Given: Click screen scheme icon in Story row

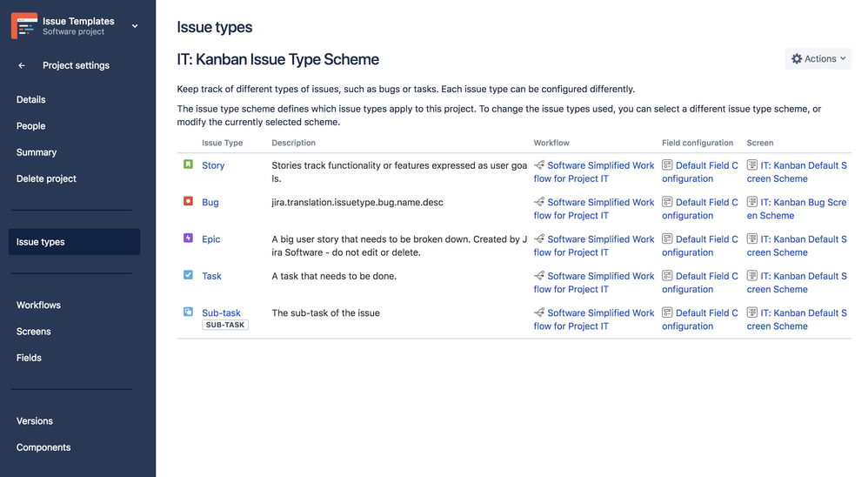Looking at the screenshot, I should point(752,165).
